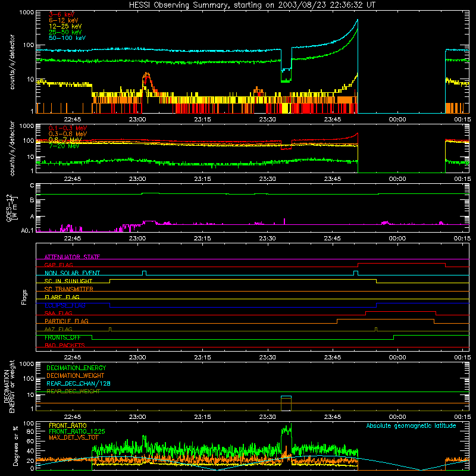Viewport: 476px width, 476px height.
Task: Click the Degrees or % axis label
Action: [15, 446]
